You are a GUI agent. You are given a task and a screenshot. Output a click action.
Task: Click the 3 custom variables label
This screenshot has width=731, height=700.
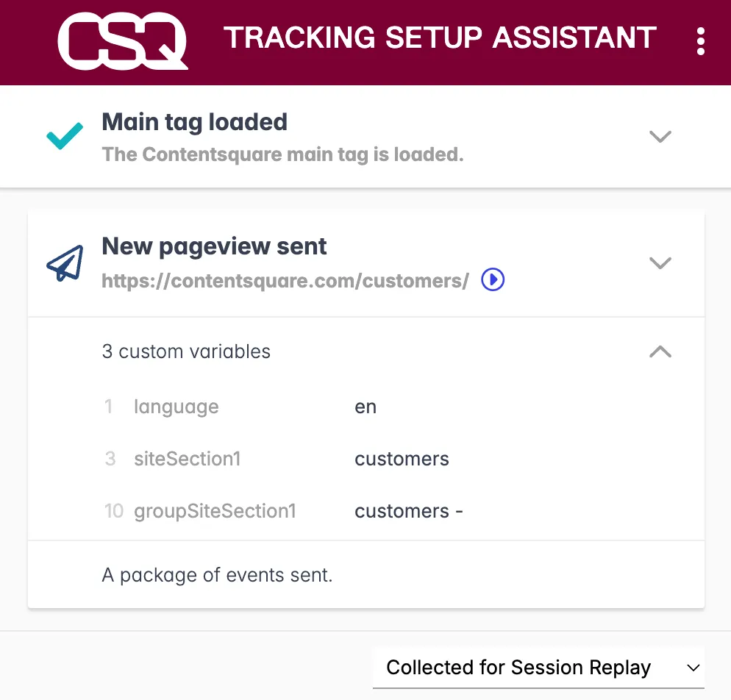(186, 351)
